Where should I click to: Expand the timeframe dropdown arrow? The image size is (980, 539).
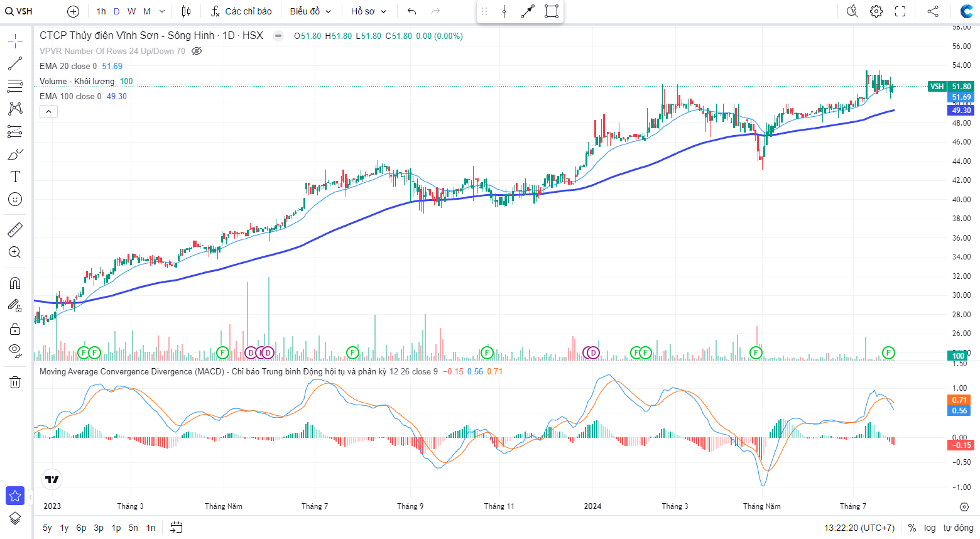[162, 11]
